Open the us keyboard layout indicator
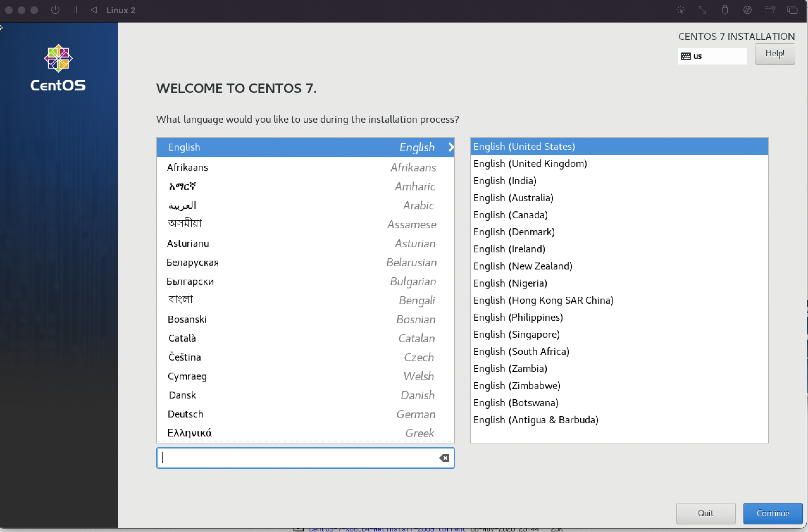This screenshot has width=808, height=532. pyautogui.click(x=712, y=56)
